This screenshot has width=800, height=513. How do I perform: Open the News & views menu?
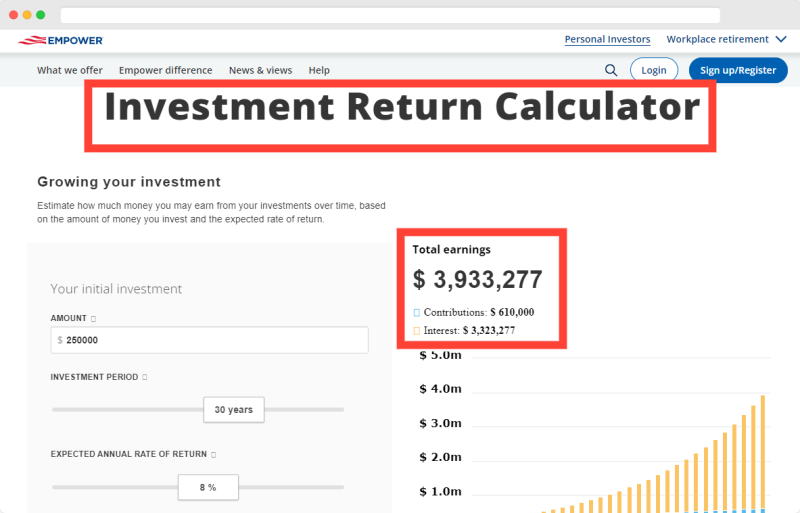pos(260,70)
